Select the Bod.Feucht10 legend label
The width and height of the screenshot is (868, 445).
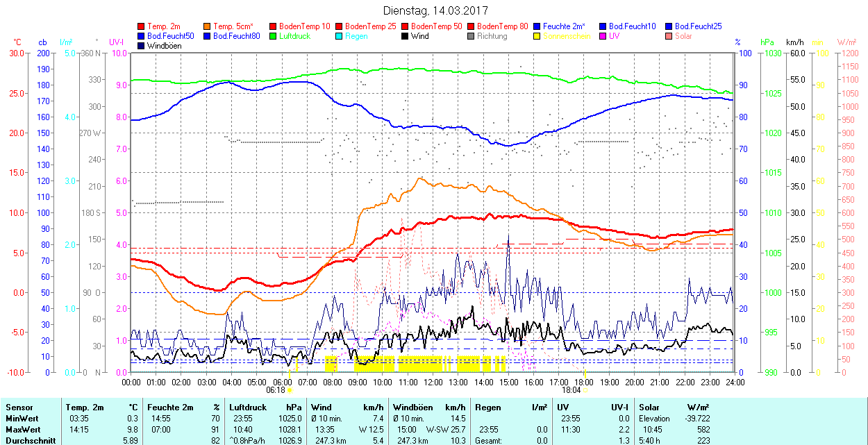click(x=633, y=26)
